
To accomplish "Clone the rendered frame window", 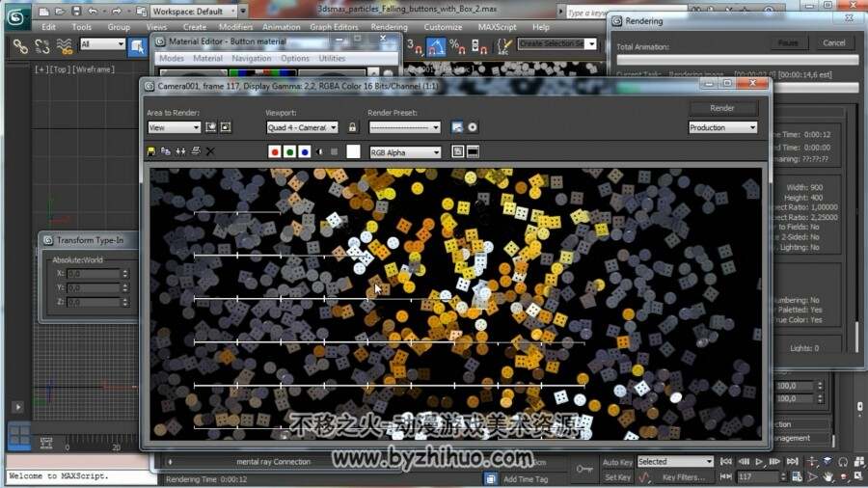I will [x=180, y=151].
